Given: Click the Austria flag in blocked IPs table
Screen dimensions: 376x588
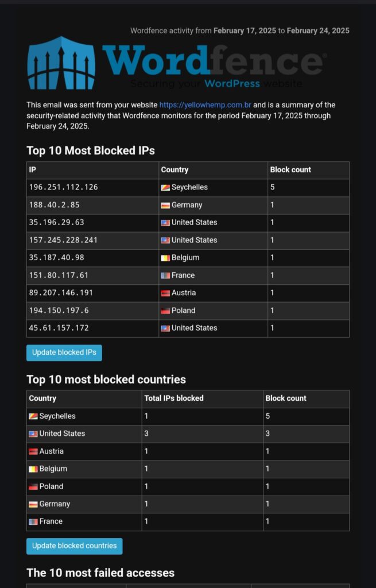Looking at the screenshot, I should (165, 293).
